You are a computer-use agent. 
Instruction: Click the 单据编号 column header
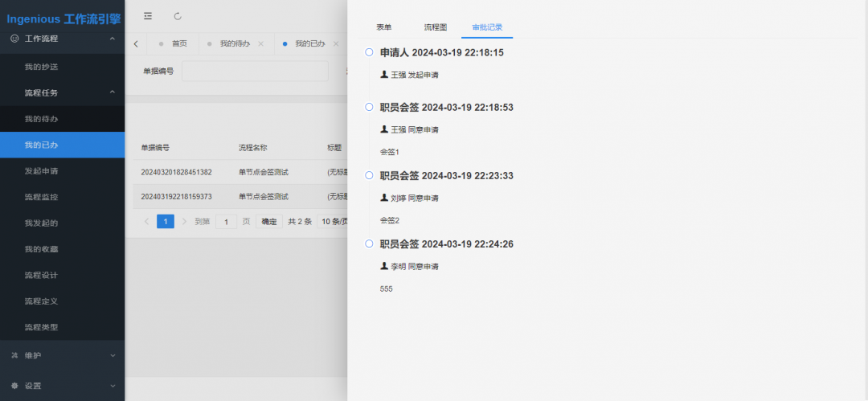click(155, 148)
